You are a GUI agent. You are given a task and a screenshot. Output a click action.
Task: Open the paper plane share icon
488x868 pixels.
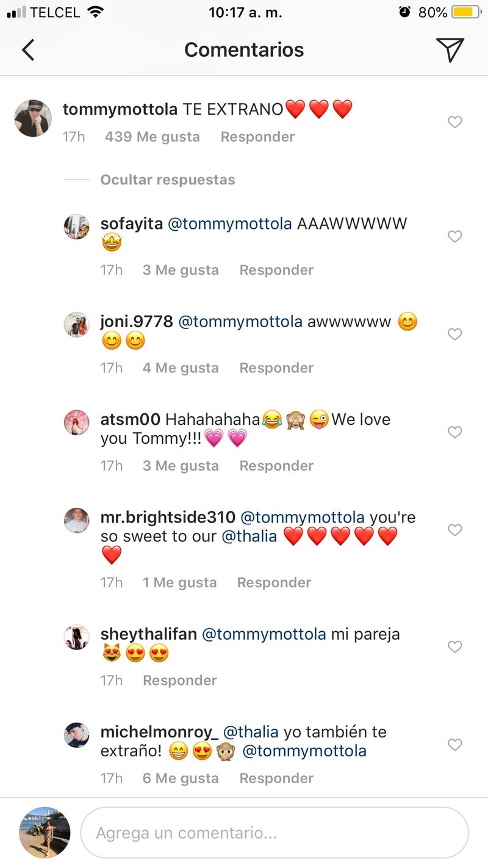[x=450, y=50]
